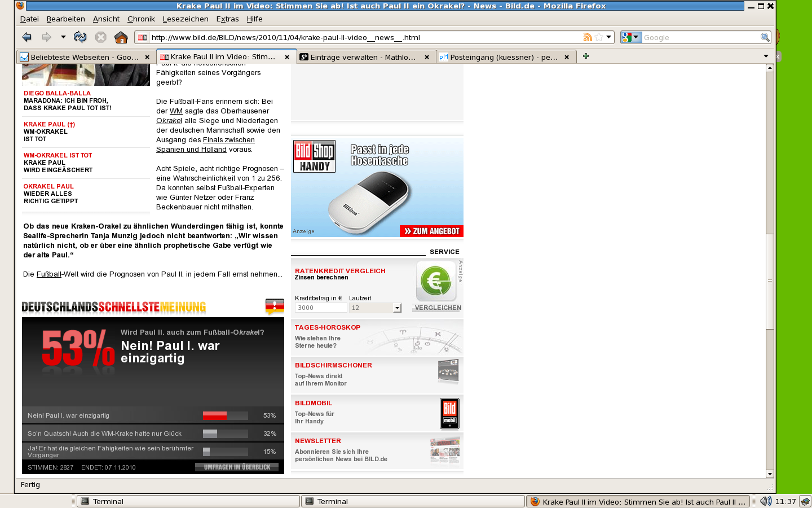
Task: Click the Umfragen im Überblick button
Action: tap(237, 467)
